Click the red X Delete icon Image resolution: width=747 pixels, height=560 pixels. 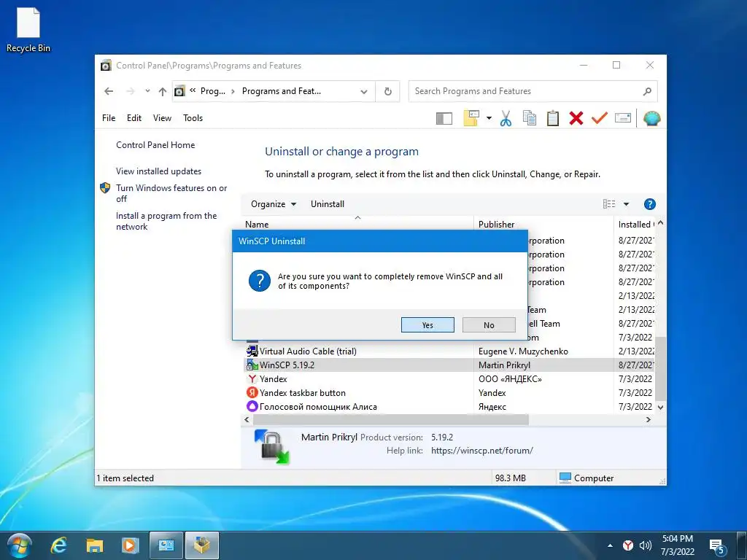[x=576, y=118]
